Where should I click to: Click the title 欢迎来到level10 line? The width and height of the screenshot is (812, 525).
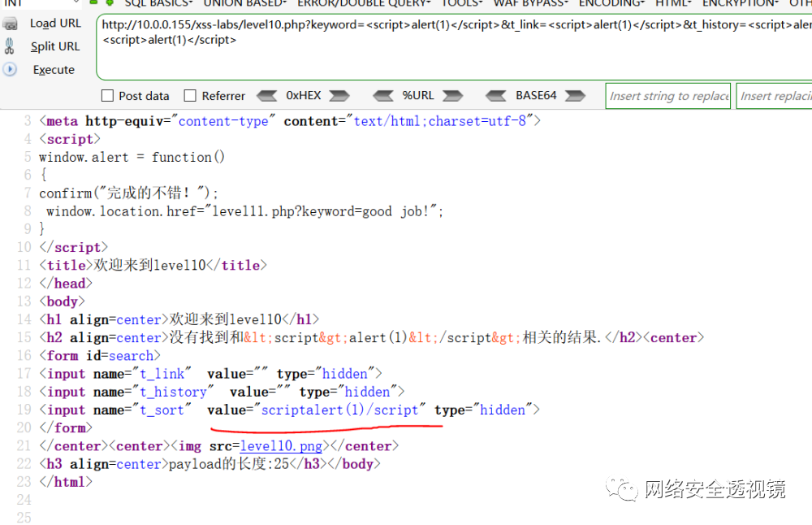(153, 266)
